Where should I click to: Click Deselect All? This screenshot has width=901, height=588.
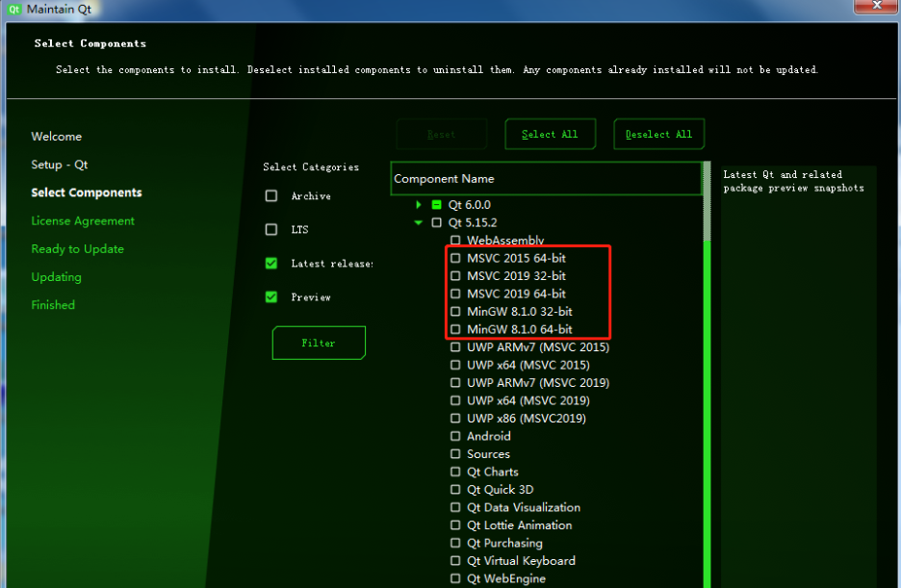658,134
